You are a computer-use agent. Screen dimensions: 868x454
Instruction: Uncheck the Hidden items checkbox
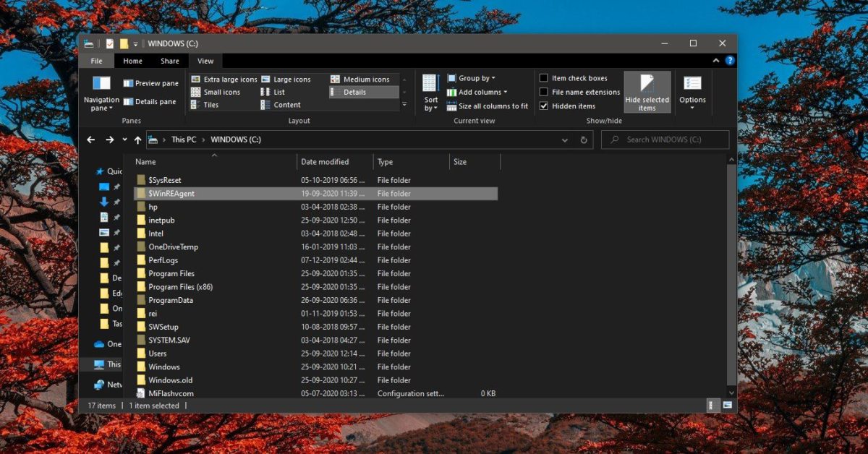click(x=544, y=106)
